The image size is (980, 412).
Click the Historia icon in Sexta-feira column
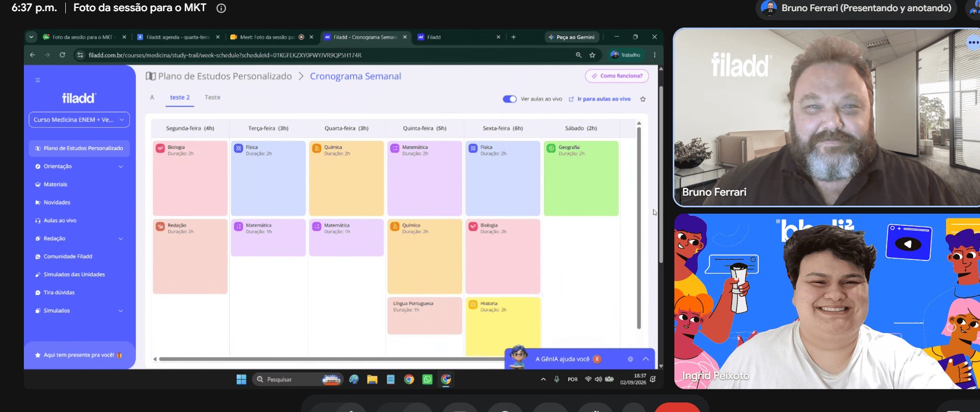(x=473, y=304)
